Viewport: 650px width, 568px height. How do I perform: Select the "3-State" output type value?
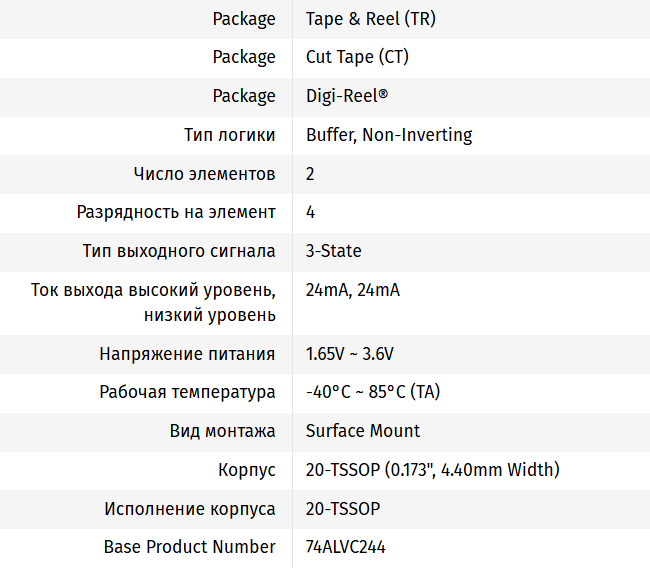pyautogui.click(x=334, y=251)
